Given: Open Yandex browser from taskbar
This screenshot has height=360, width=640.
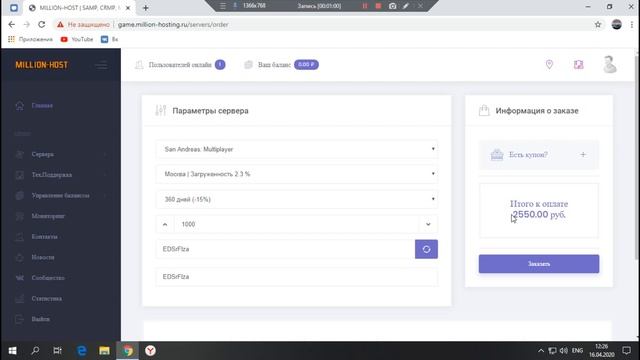Looking at the screenshot, I should [x=150, y=351].
